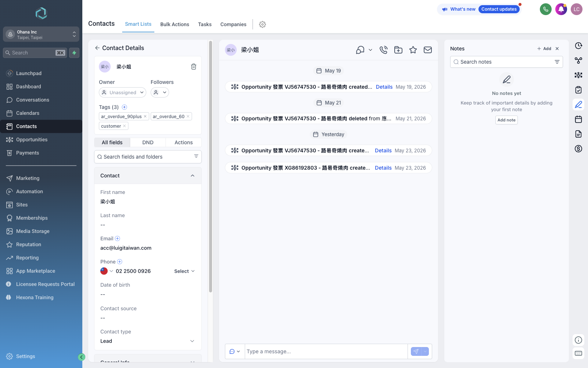Screen dimensions: 588x368
Task: Click Add in the Notes header
Action: pyautogui.click(x=544, y=49)
